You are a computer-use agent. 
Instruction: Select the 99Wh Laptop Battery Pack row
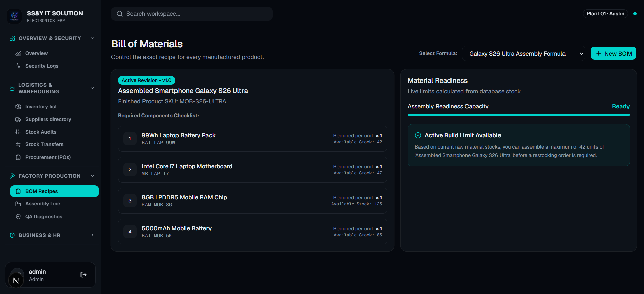[x=253, y=139]
